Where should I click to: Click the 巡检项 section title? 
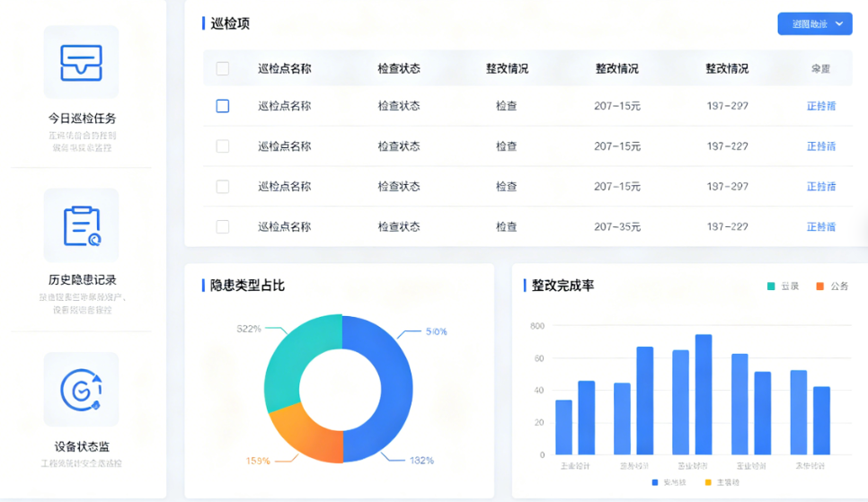pyautogui.click(x=230, y=23)
